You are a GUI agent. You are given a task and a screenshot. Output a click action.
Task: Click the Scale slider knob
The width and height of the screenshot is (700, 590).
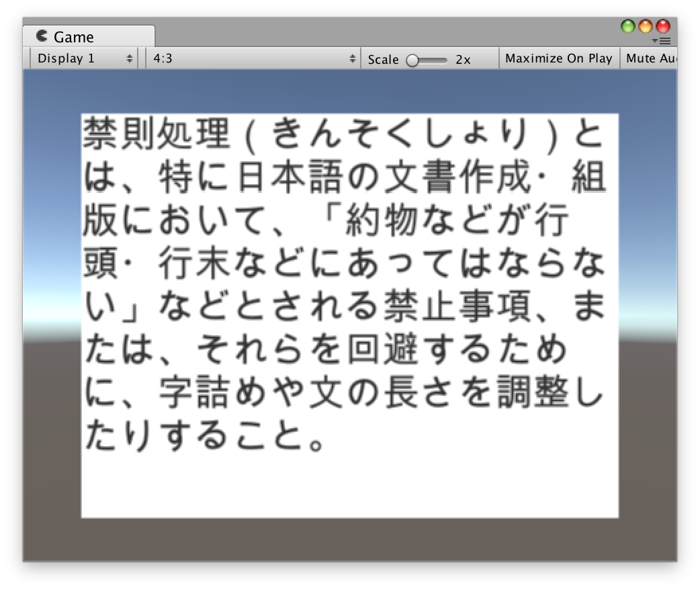(411, 60)
